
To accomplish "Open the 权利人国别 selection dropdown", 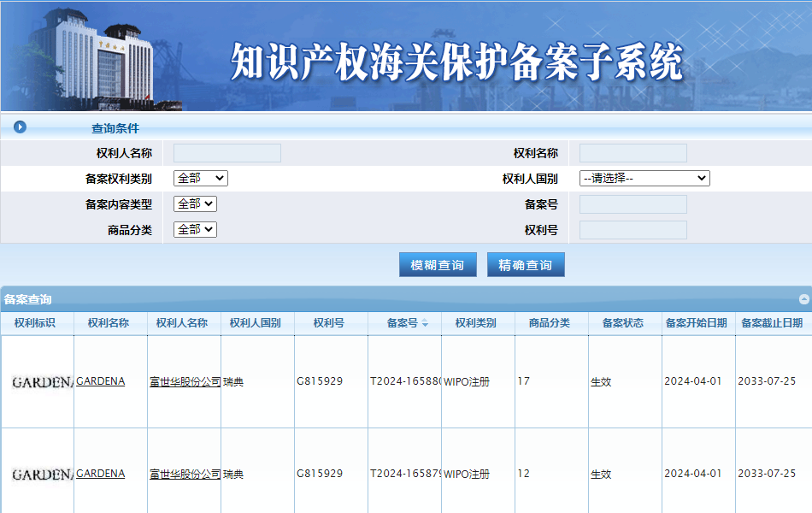I will tap(644, 178).
